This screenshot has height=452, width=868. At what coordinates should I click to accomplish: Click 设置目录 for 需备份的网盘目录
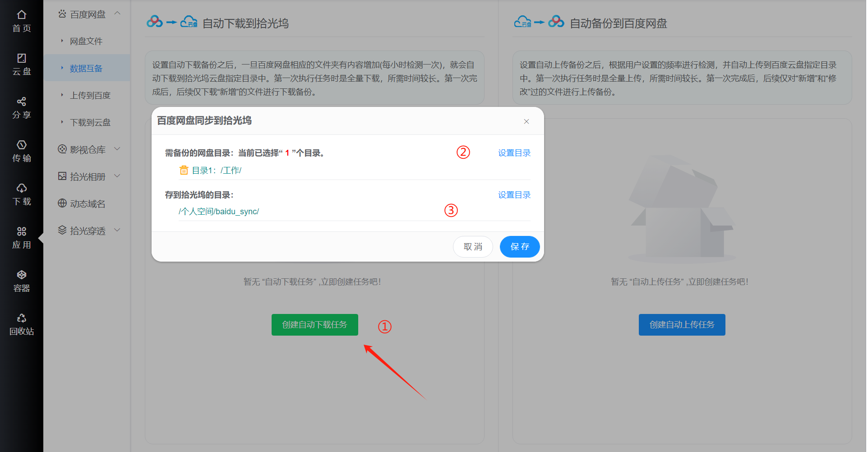pyautogui.click(x=514, y=153)
